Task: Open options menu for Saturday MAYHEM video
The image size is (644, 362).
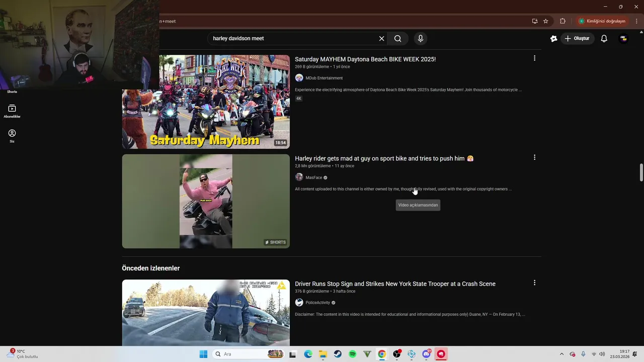Action: [534, 58]
